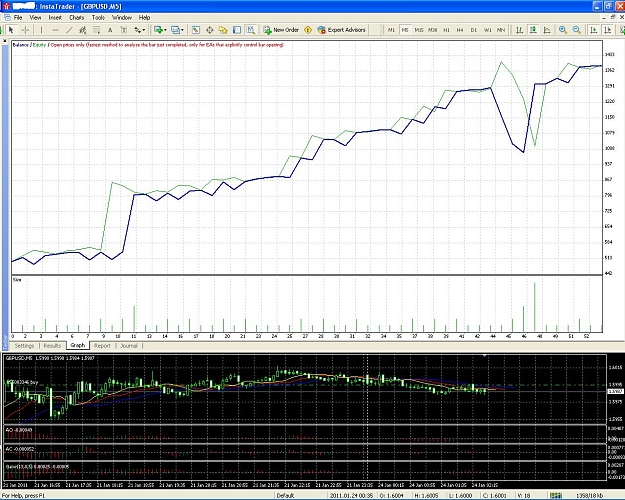Click the New Order button
This screenshot has height=500, width=625.
pos(281,30)
